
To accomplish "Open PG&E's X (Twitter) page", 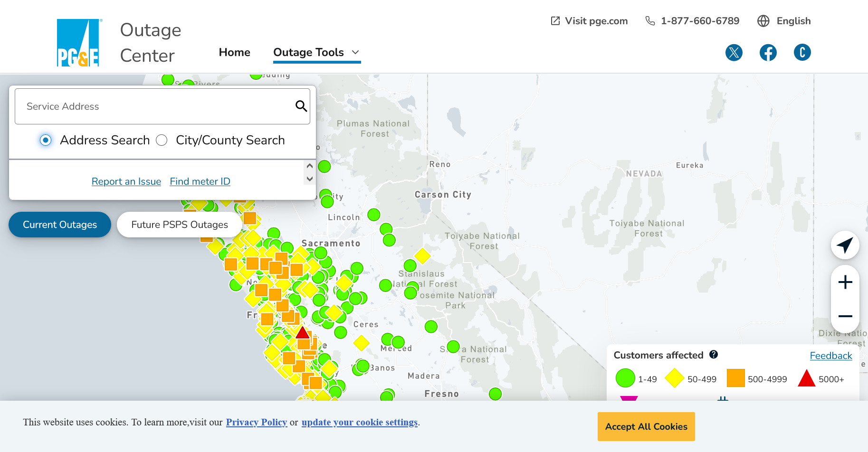I will [x=734, y=52].
